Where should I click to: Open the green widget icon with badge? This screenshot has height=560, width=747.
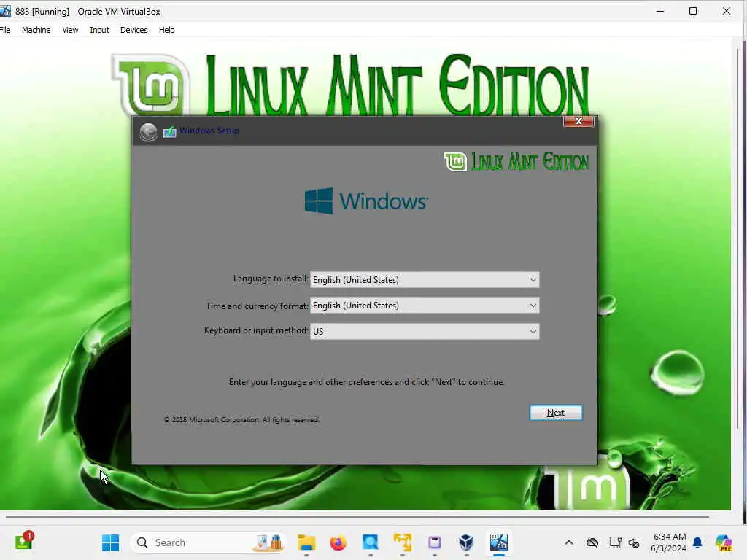tap(24, 542)
